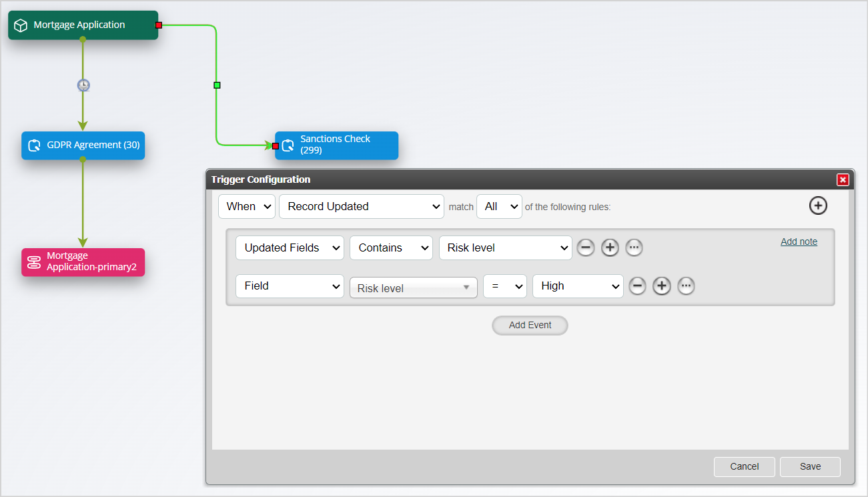The width and height of the screenshot is (868, 497).
Task: Open the Updated Fields dropdown
Action: pyautogui.click(x=290, y=247)
